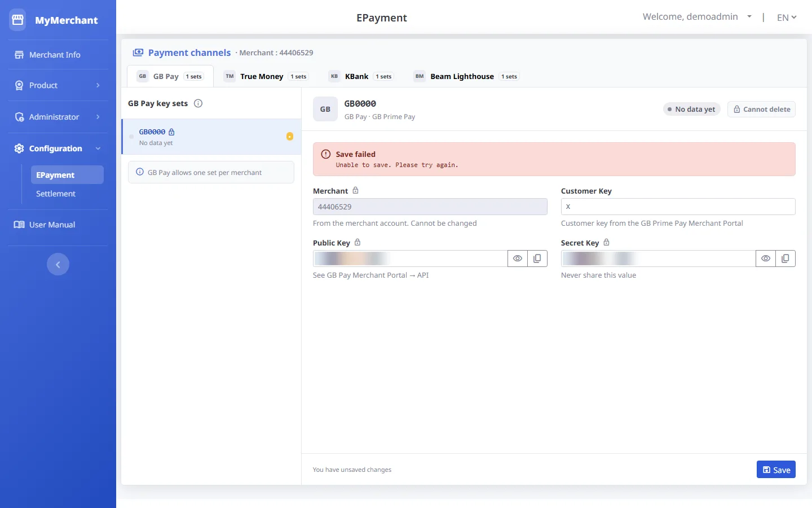Click the Cannot delete button

coord(762,110)
